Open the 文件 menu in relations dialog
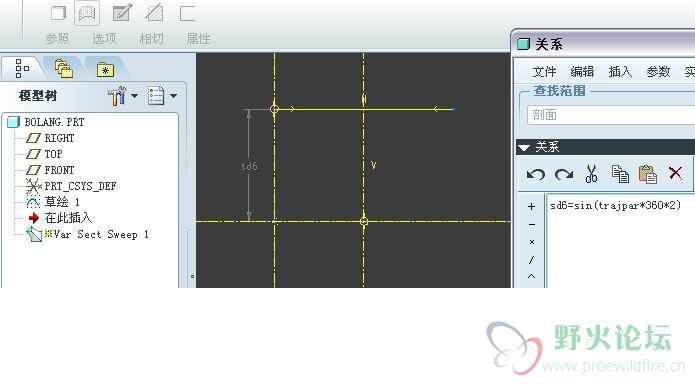Viewport: 695px width, 384px height. [x=544, y=71]
